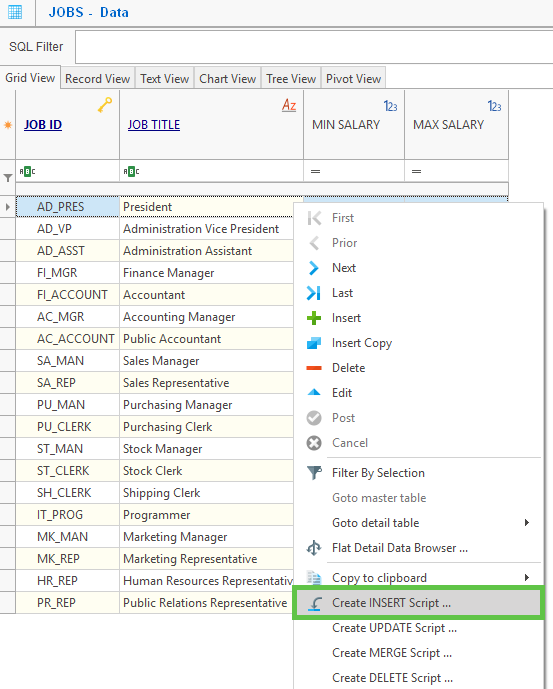Image resolution: width=553 pixels, height=689 pixels.
Task: Switch to the Record View tab
Action: tap(98, 79)
